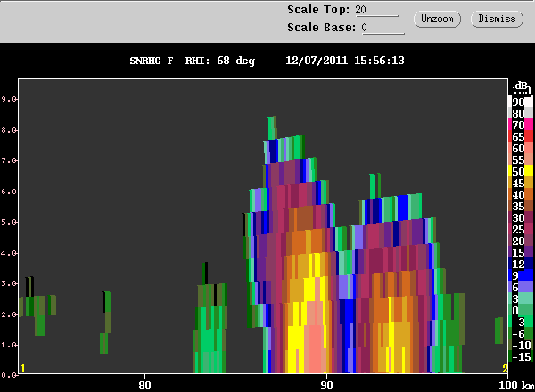This screenshot has width=535, height=392.
Task: Click the 7.0 height axis label
Action: click(9, 160)
